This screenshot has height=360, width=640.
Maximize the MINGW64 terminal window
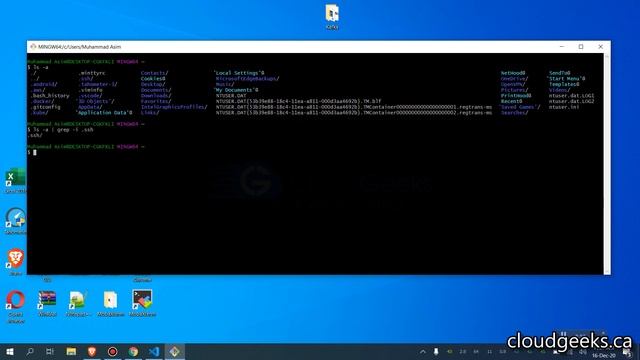581,47
